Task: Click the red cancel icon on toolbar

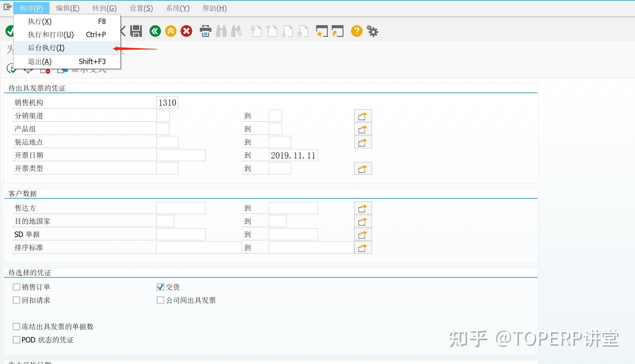Action: coord(186,31)
